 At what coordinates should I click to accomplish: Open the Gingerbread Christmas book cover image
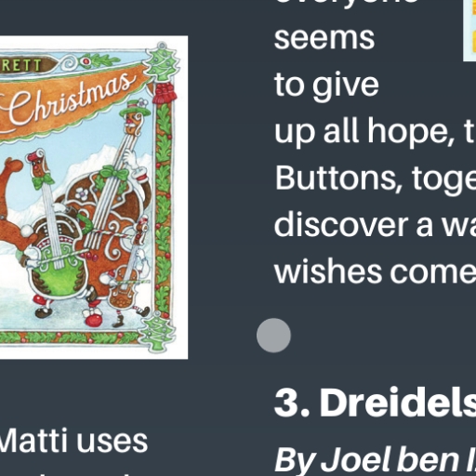pos(94,197)
